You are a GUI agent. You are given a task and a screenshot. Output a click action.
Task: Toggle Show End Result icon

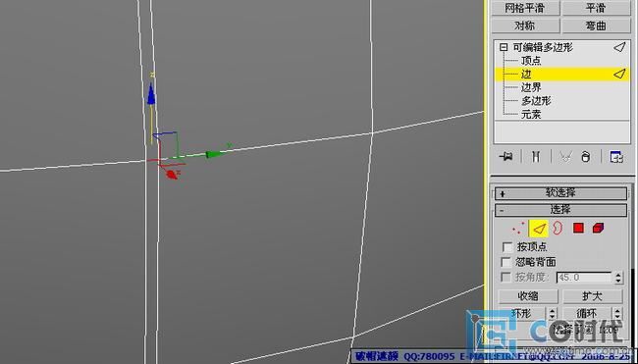[536, 157]
